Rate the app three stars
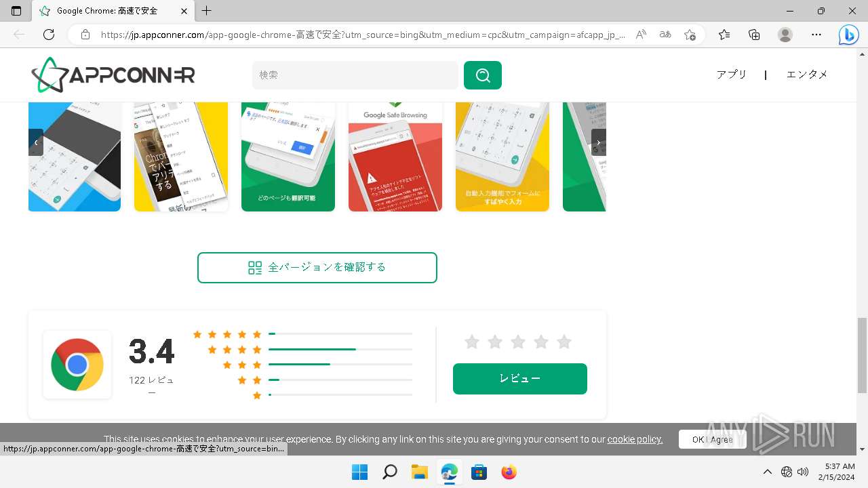The height and width of the screenshot is (488, 868). click(518, 342)
